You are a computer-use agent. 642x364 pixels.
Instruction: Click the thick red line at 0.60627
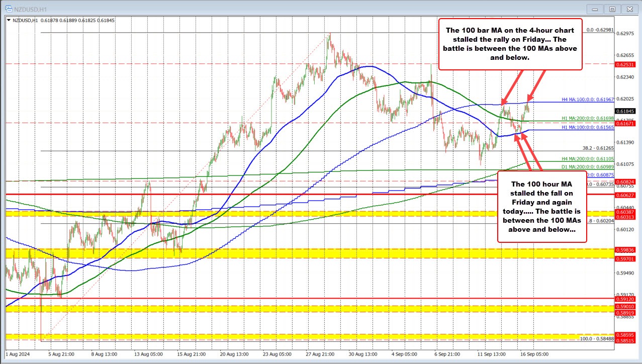[x=302, y=194]
